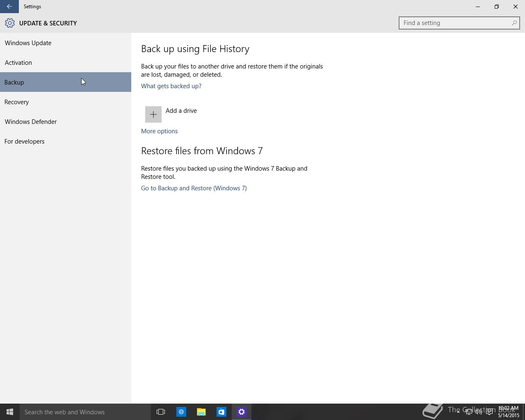Select Recovery in the sidebar
The width and height of the screenshot is (525, 420).
pyautogui.click(x=66, y=102)
